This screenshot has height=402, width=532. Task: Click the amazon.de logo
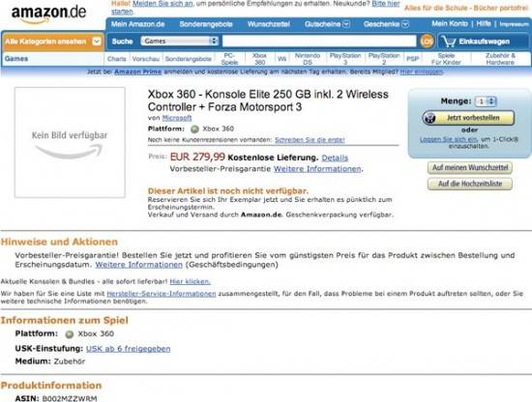coord(49,14)
